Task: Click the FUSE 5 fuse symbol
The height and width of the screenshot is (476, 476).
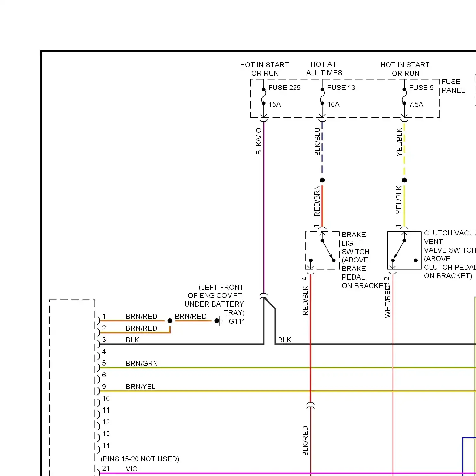Action: pos(404,96)
